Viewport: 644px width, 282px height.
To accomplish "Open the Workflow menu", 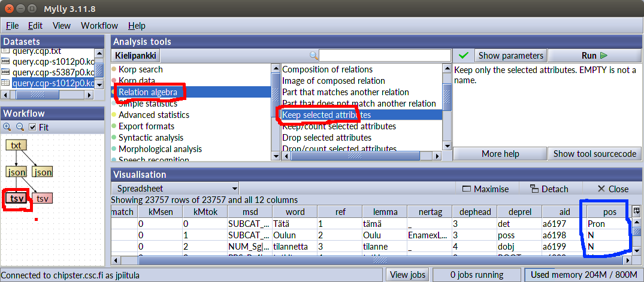I will tap(99, 26).
